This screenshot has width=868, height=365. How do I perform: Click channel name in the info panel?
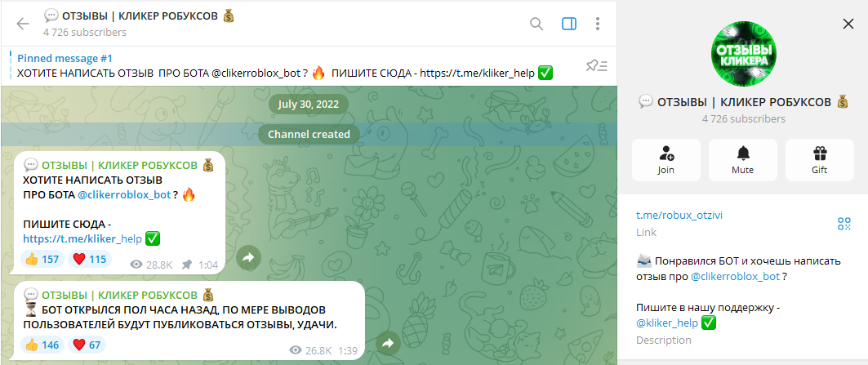click(743, 101)
